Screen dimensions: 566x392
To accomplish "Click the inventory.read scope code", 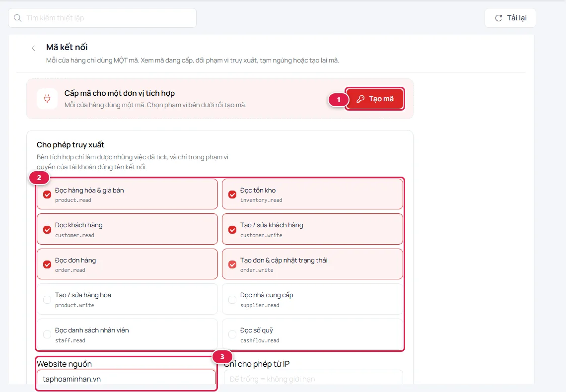I will coord(261,200).
